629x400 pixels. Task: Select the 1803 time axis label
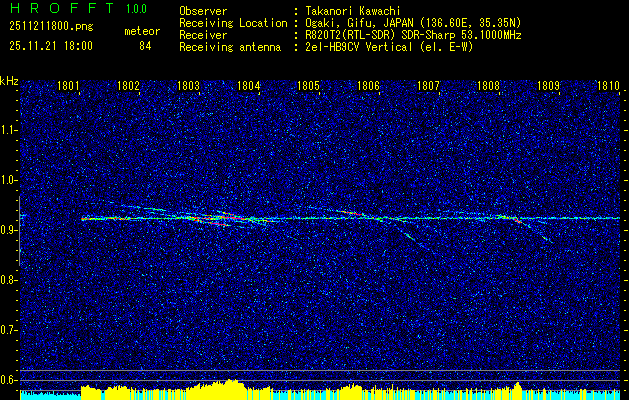point(188,85)
